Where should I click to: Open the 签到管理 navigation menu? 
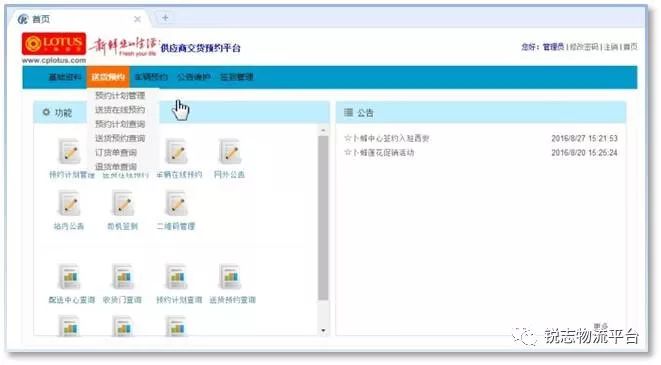pos(237,77)
